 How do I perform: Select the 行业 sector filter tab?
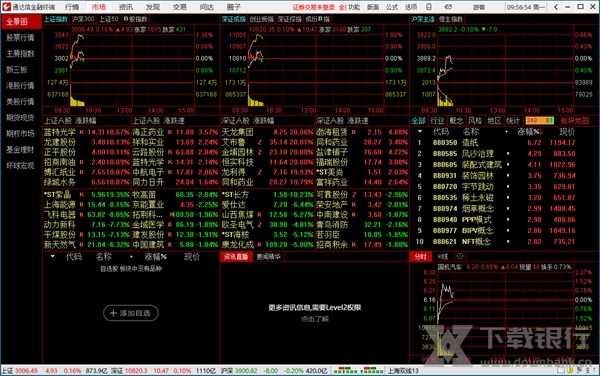point(437,121)
